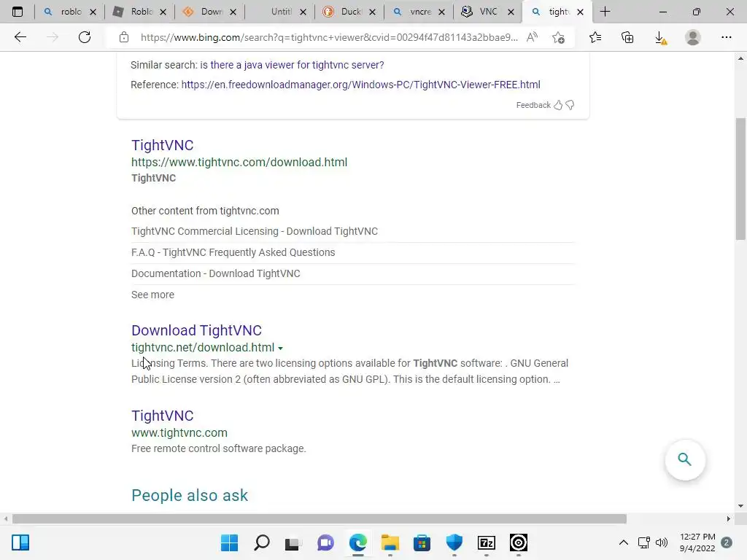
Task: Click the vertical scrollbar thumb
Action: 740,179
